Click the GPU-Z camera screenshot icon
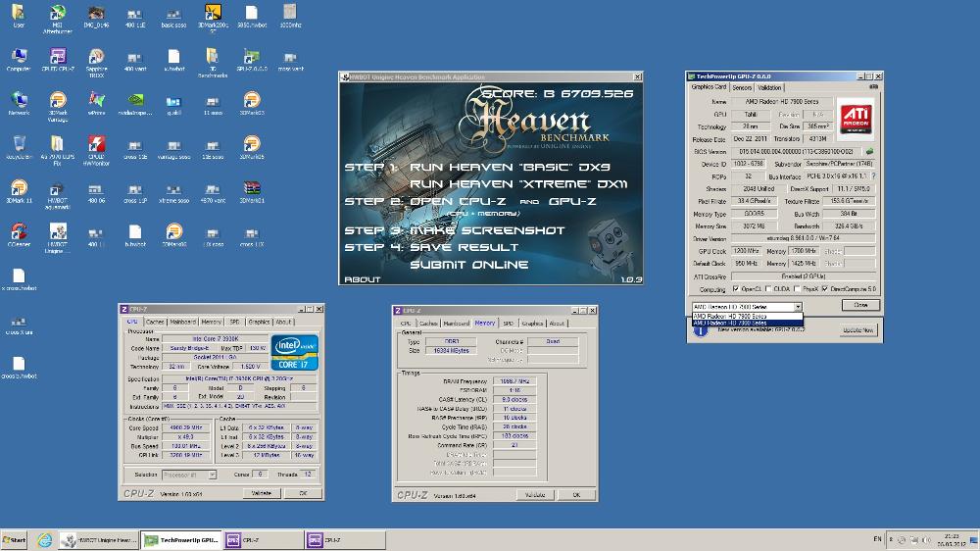980x551 pixels. 873,87
